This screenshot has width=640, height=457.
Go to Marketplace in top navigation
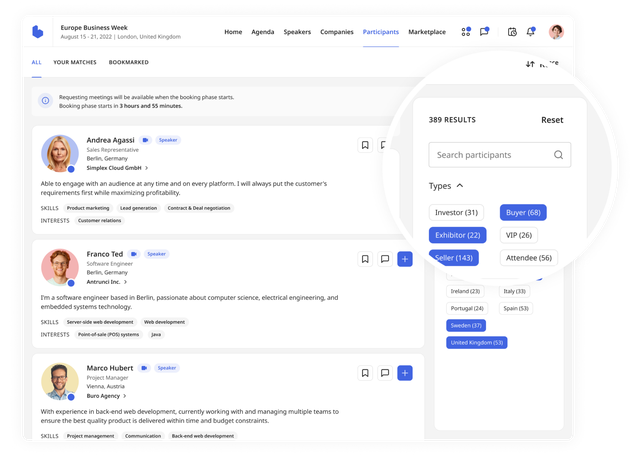(427, 32)
